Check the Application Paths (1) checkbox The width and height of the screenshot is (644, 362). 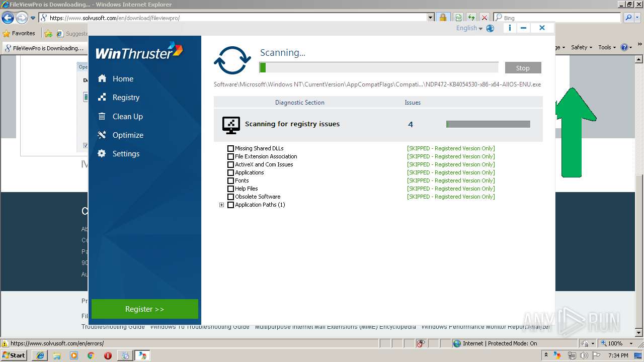click(230, 205)
